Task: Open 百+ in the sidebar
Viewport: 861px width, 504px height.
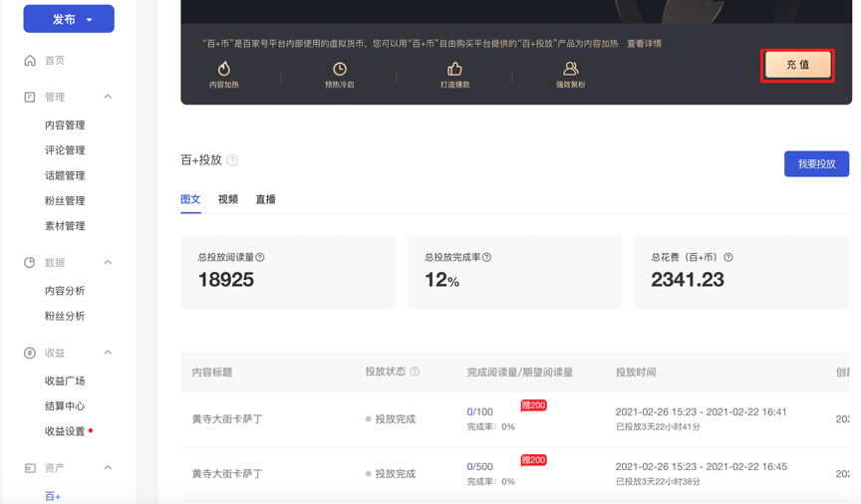Action: click(x=53, y=496)
